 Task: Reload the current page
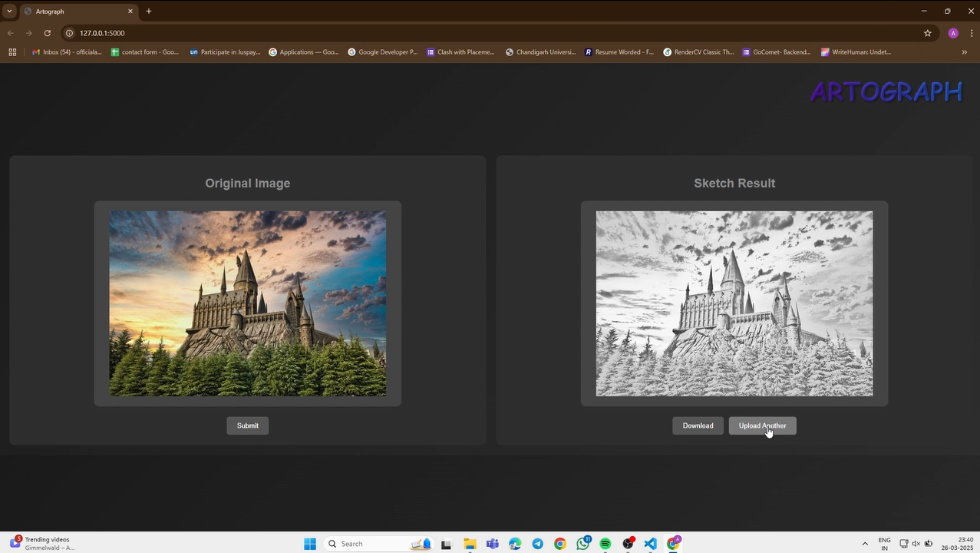pos(47,33)
